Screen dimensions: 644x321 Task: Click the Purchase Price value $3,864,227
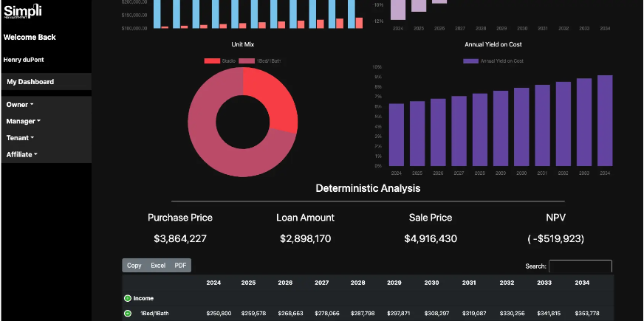[x=180, y=238]
